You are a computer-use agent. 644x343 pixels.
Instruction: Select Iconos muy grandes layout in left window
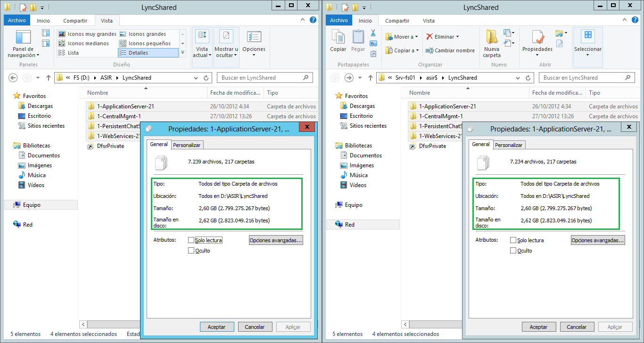87,34
